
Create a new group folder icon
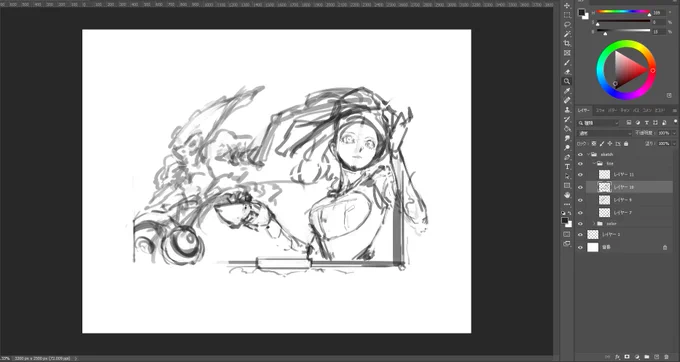647,357
